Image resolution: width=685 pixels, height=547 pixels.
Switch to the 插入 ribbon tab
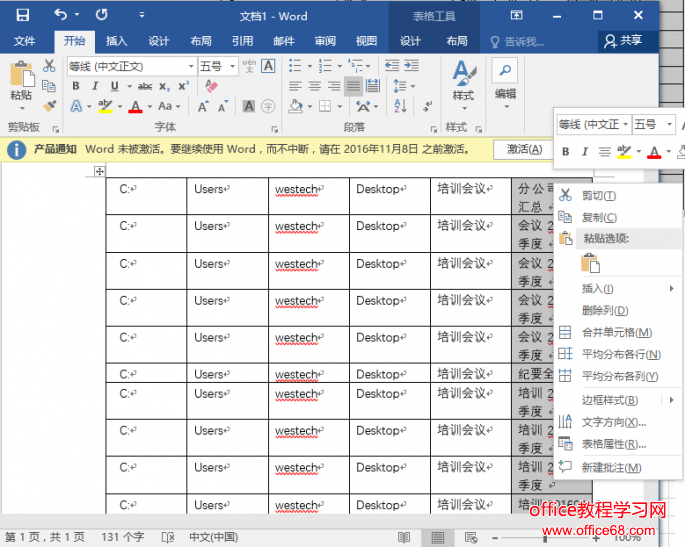pyautogui.click(x=117, y=41)
